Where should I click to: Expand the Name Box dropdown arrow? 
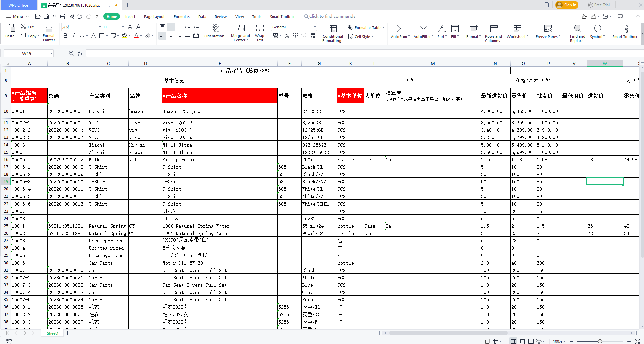[52, 53]
